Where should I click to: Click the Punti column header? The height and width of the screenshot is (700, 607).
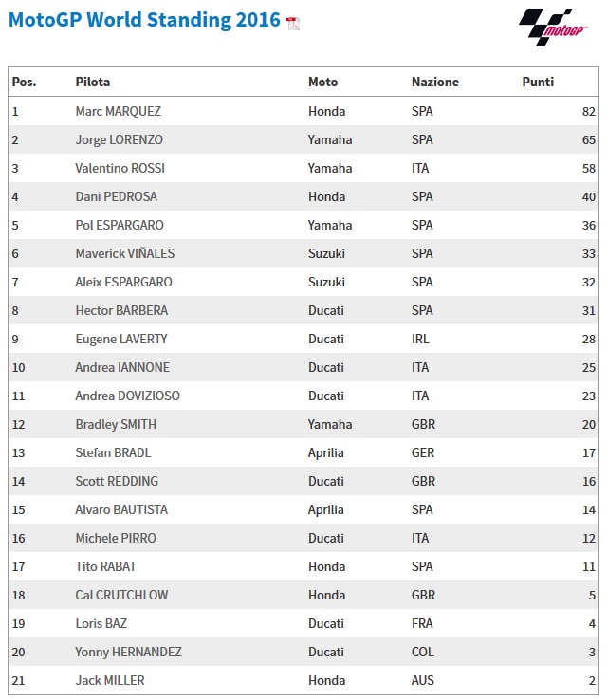pos(538,83)
